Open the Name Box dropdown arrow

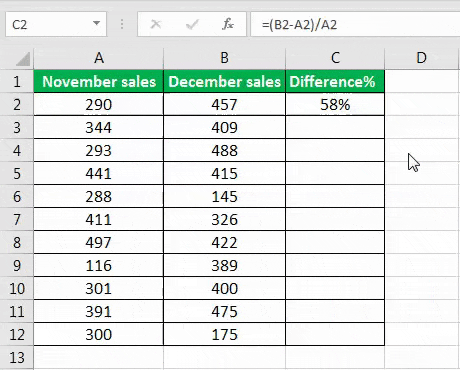pos(96,23)
